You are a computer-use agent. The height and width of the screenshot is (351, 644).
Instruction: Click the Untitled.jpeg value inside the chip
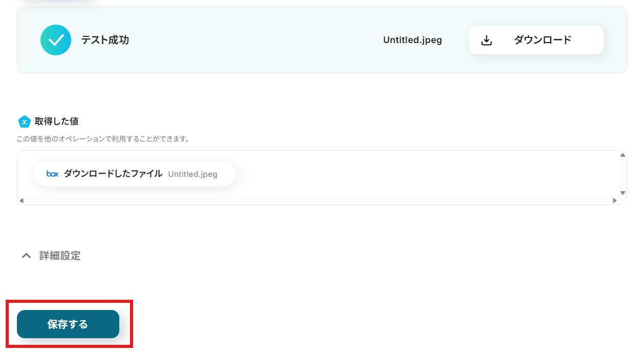(x=192, y=174)
